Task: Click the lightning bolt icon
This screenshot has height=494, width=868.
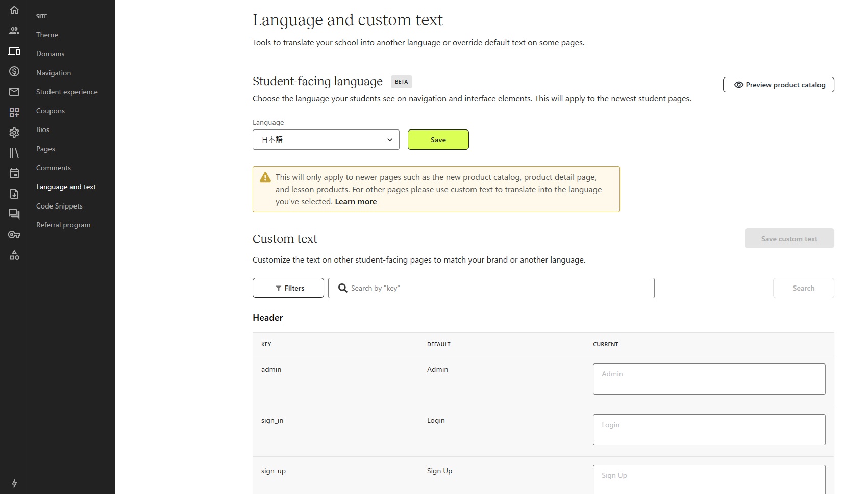Action: [x=14, y=483]
